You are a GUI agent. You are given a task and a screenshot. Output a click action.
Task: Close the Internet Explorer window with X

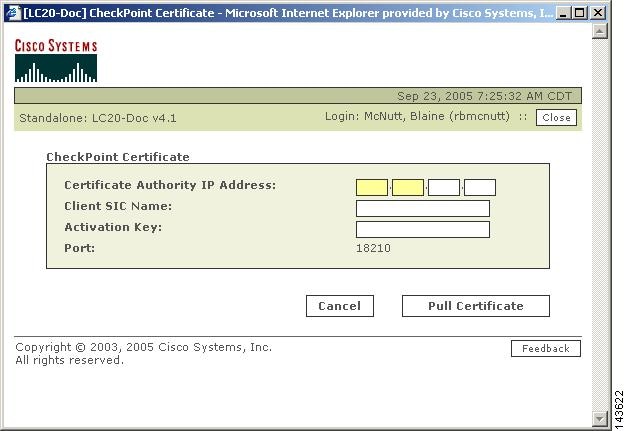pyautogui.click(x=597, y=13)
